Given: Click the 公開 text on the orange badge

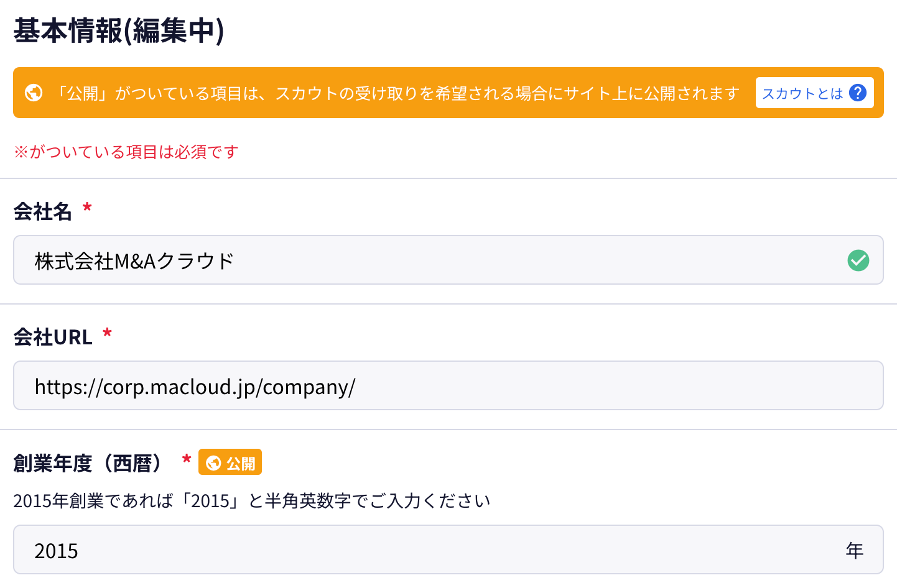Looking at the screenshot, I should [241, 464].
